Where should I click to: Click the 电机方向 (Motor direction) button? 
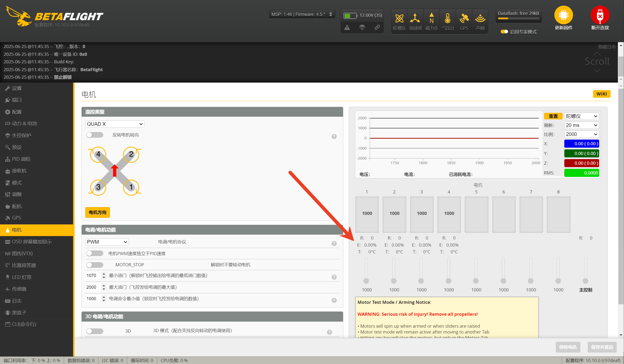pos(97,212)
